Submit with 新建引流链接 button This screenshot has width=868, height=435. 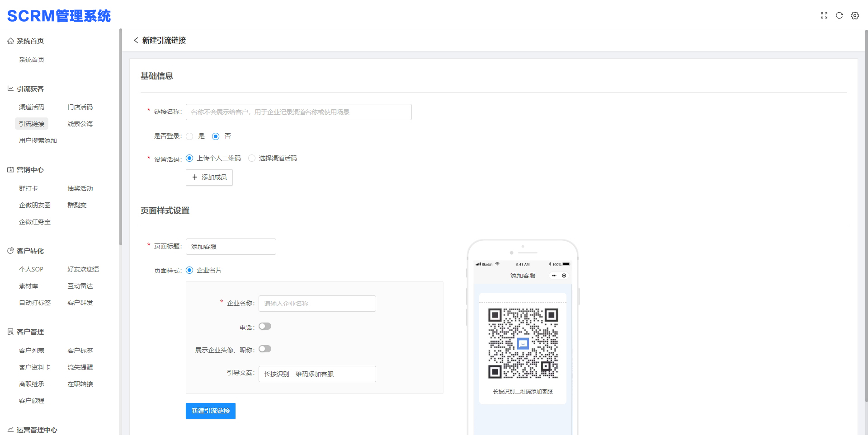point(211,411)
